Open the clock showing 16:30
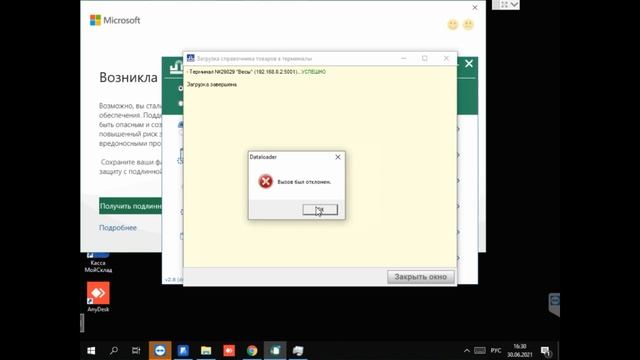Image resolution: width=640 pixels, height=360 pixels. tap(520, 351)
